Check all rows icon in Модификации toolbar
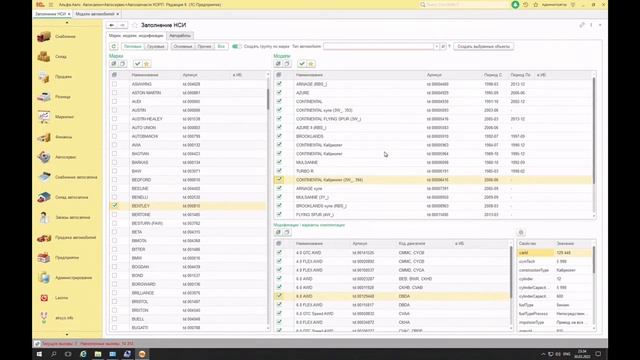Viewport: 640px width, 360px height. [278, 232]
